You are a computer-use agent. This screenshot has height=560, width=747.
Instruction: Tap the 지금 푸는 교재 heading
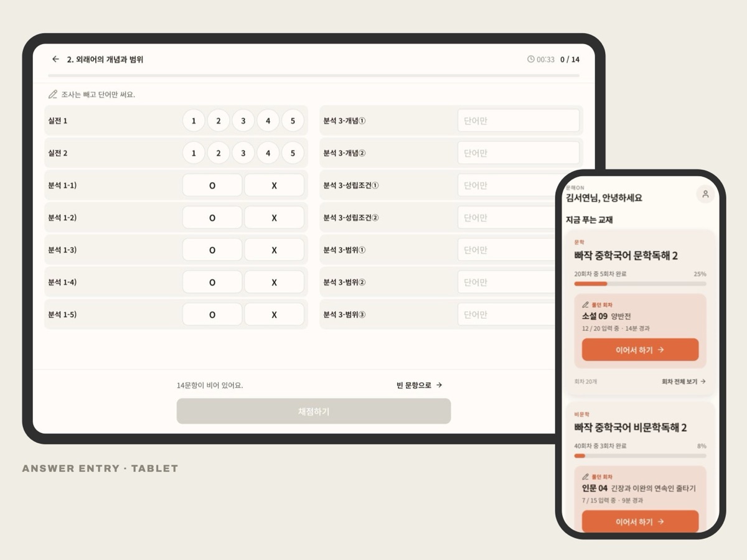coord(590,220)
